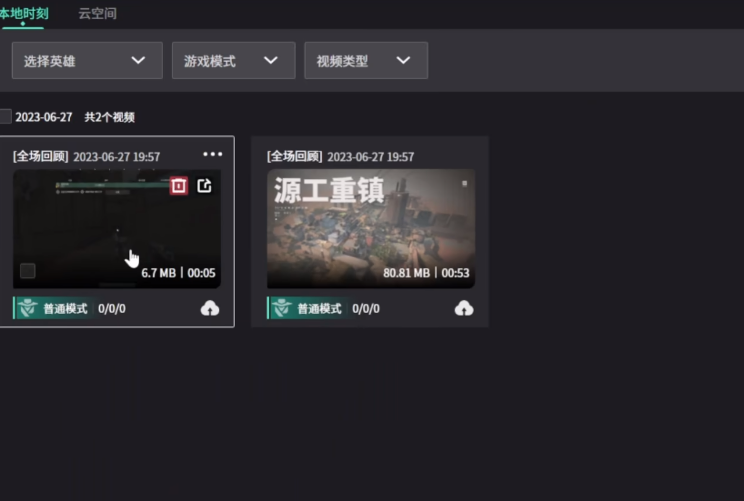Upload the 6.7 MB video to cloud
744x501 pixels.
210,308
